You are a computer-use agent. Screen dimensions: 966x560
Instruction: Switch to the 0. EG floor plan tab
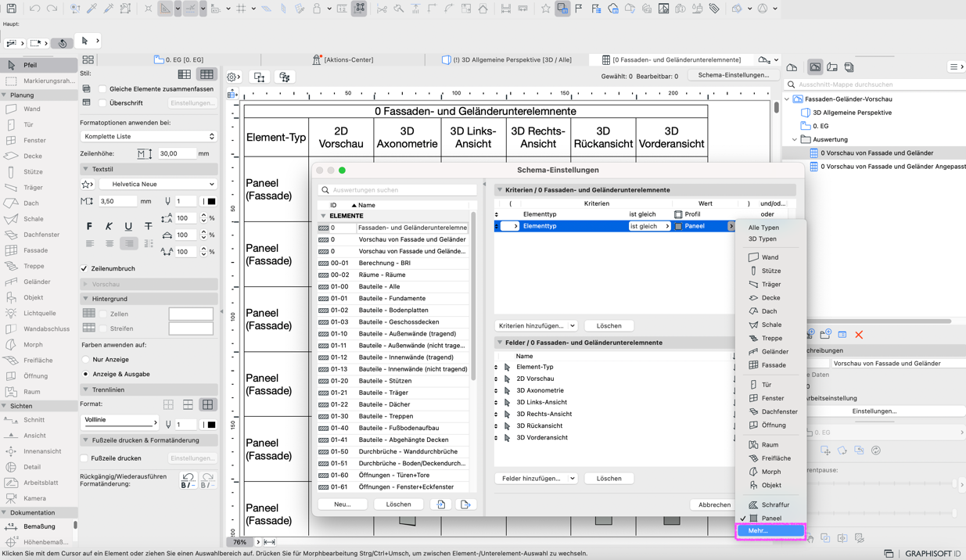tap(178, 59)
